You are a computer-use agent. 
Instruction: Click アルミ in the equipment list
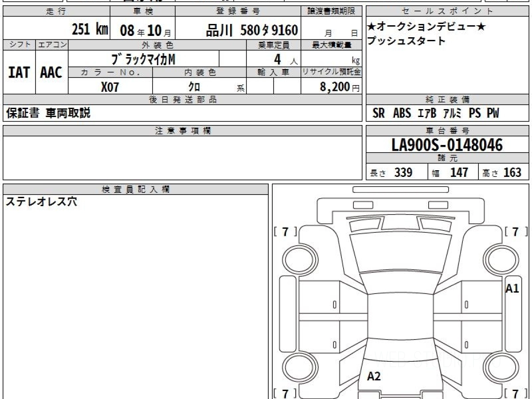point(453,113)
